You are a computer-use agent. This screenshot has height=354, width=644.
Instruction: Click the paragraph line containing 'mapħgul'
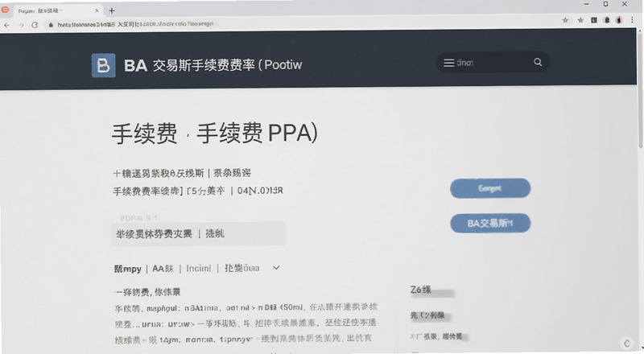246,307
